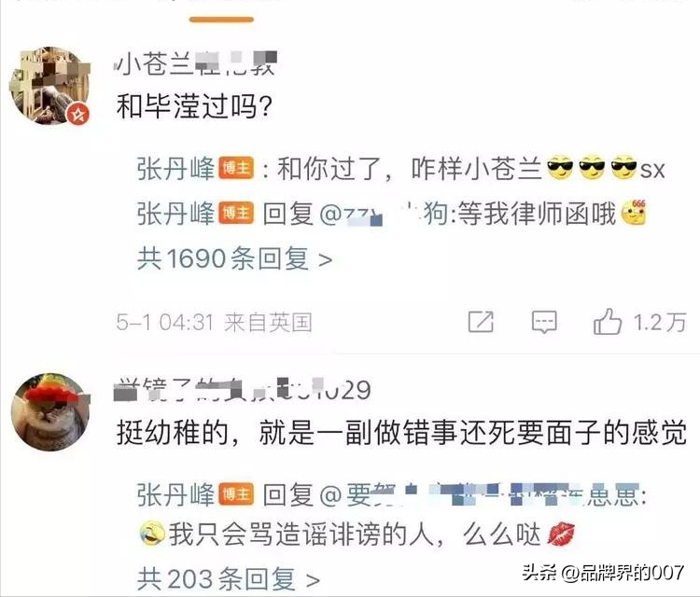The image size is (700, 597).
Task: Open 张丹峰 profile in first reply
Action: (175, 169)
